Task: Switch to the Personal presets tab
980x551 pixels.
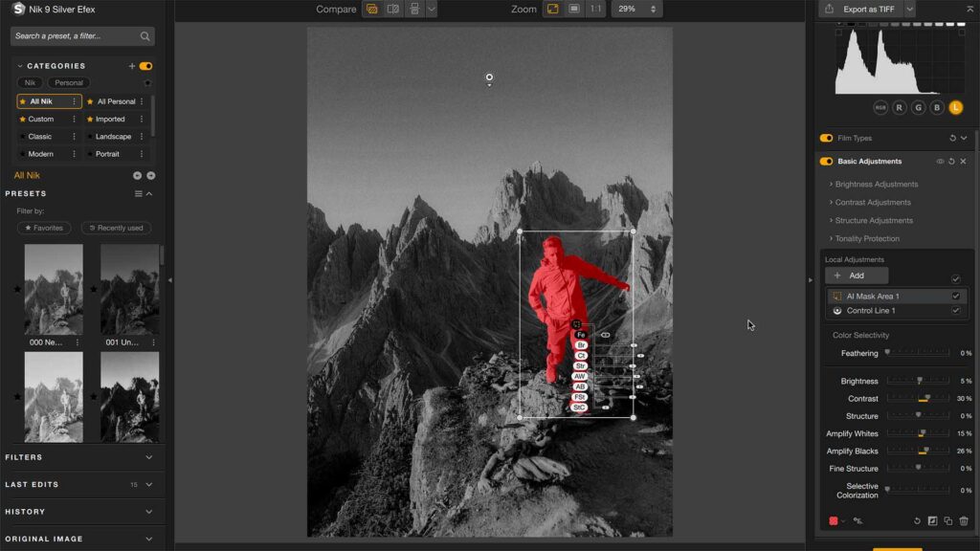Action: click(x=68, y=82)
